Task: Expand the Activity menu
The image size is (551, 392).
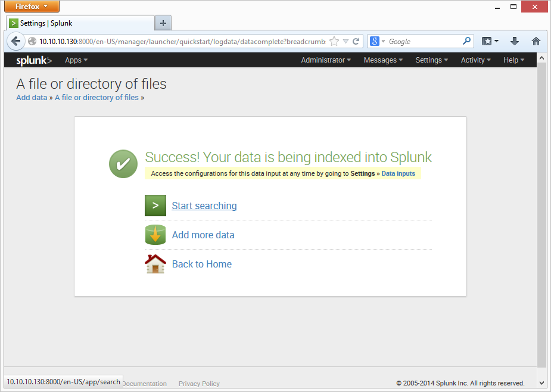Action: pos(475,60)
